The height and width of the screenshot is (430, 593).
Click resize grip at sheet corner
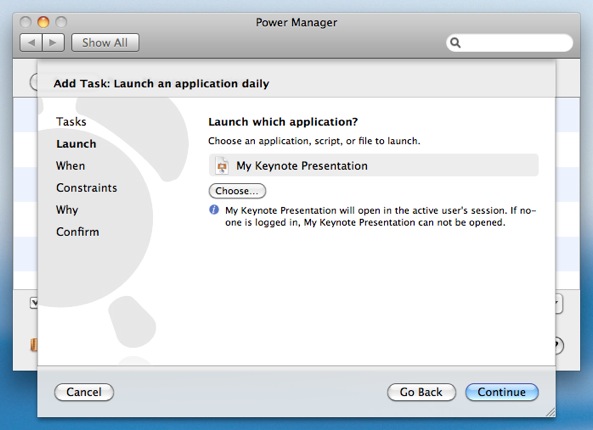(x=550, y=412)
